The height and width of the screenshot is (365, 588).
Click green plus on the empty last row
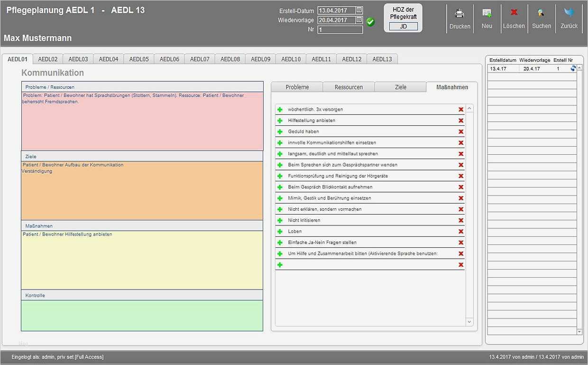(x=280, y=265)
